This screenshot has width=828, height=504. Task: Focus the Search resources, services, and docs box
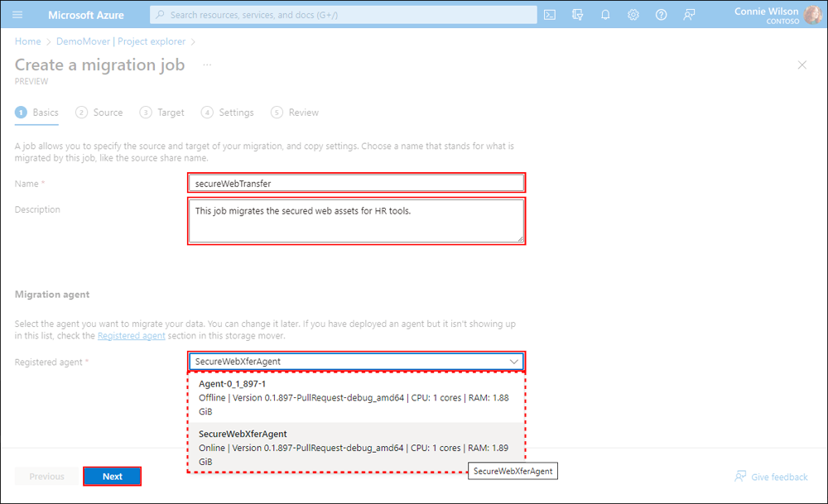click(344, 15)
